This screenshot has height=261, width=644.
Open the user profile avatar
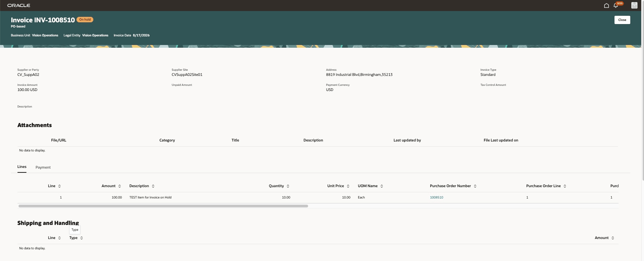634,5
